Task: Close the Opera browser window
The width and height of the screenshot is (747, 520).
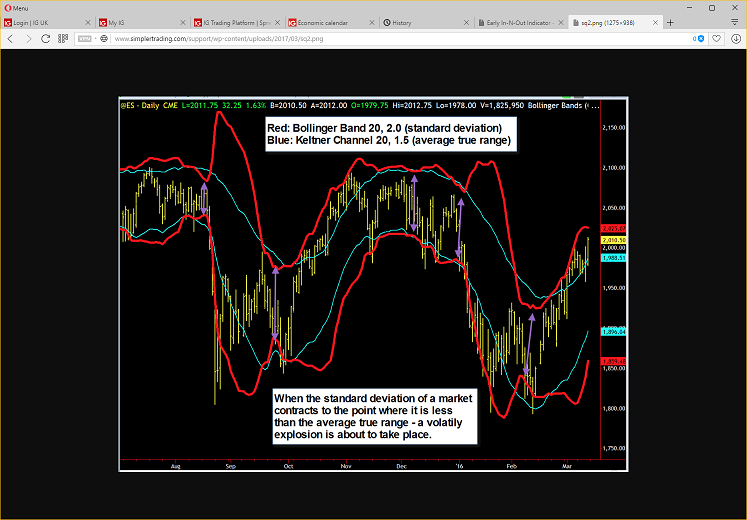Action: point(735,8)
